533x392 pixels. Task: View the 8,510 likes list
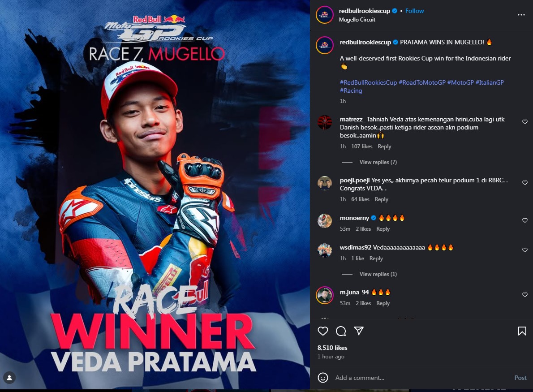point(332,348)
